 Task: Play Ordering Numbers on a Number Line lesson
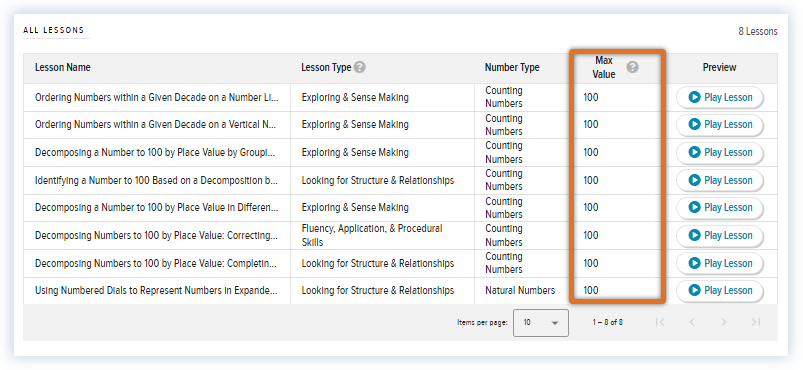tap(720, 97)
